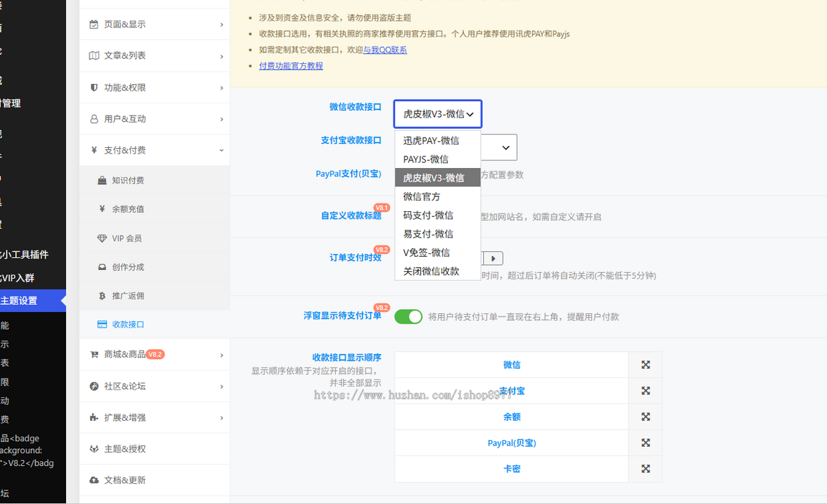Choose 码支付-微信 option
This screenshot has width=827, height=504.
438,215
